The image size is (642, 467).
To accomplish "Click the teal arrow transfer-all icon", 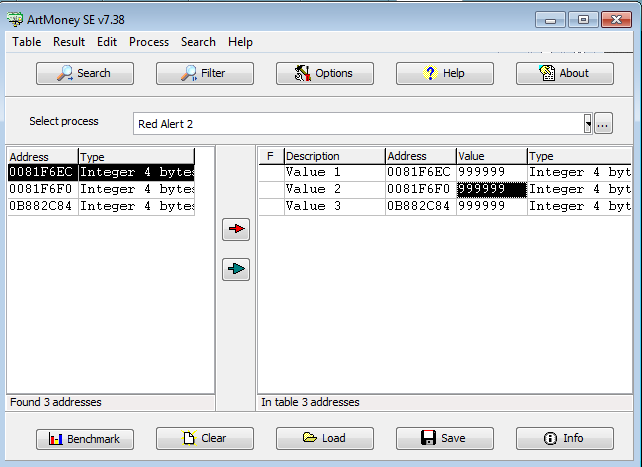I will [236, 269].
